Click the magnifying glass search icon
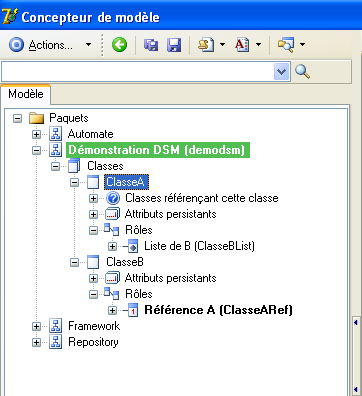 click(303, 71)
